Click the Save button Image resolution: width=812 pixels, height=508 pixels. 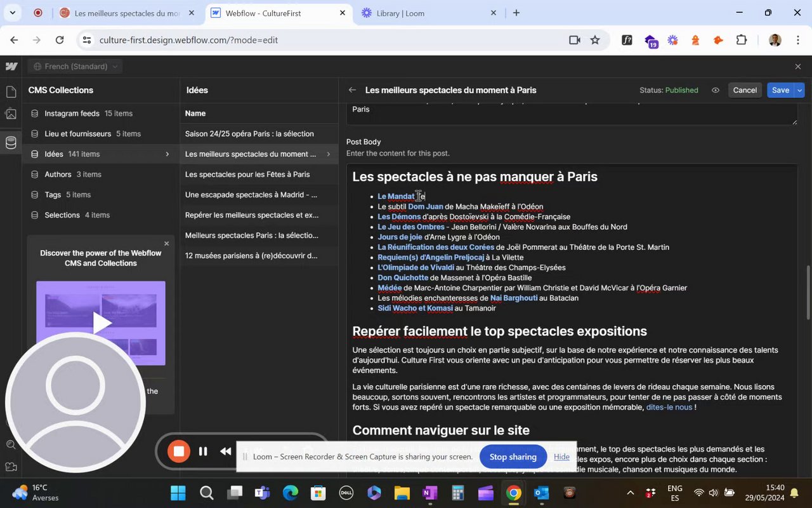(780, 90)
